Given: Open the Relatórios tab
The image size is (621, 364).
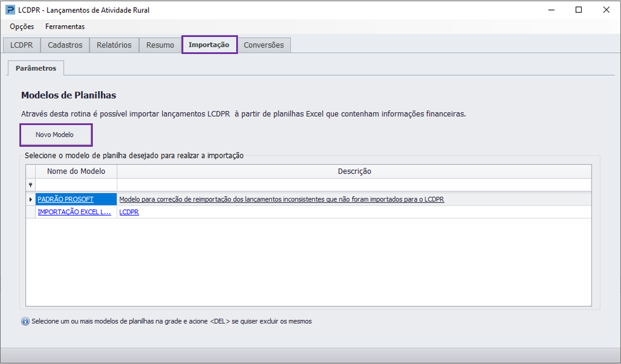Looking at the screenshot, I should point(114,45).
